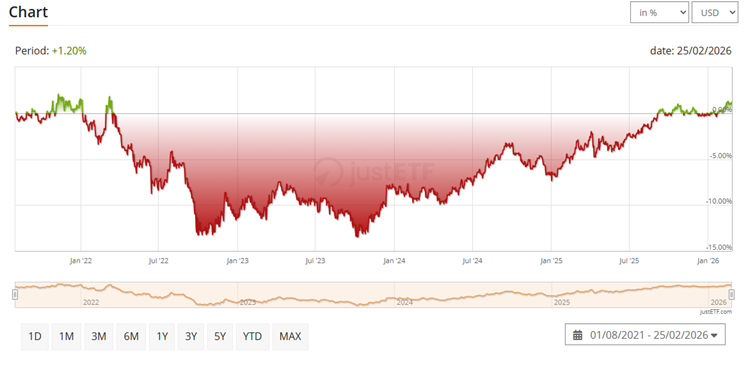755x365 pixels.
Task: Click the calendar icon in date range
Action: coord(577,335)
